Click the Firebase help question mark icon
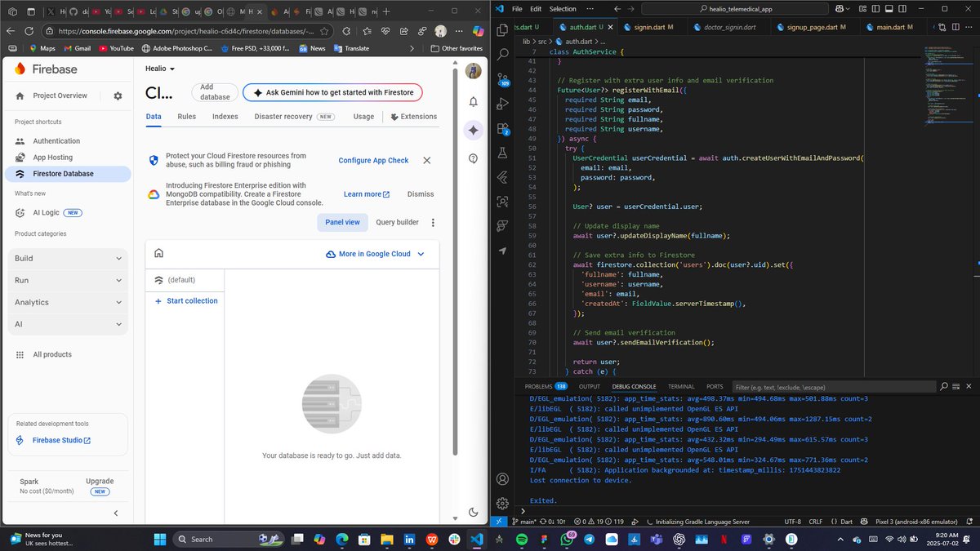The width and height of the screenshot is (980, 551). point(474,158)
